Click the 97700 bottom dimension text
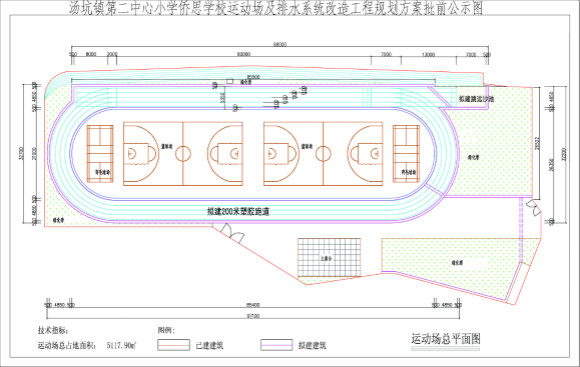The height and width of the screenshot is (367, 580). 253,316
